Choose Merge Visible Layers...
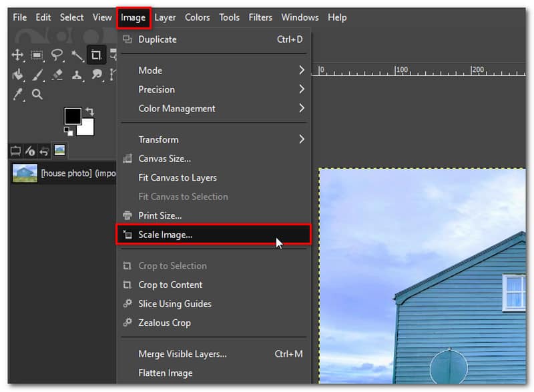 tap(214, 354)
